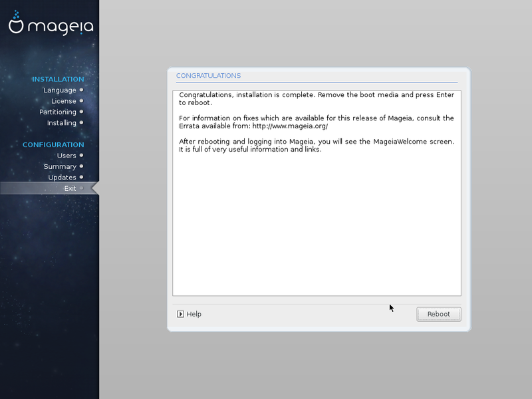Click the "Congratulations, installation is complete" sentence

pos(247,95)
